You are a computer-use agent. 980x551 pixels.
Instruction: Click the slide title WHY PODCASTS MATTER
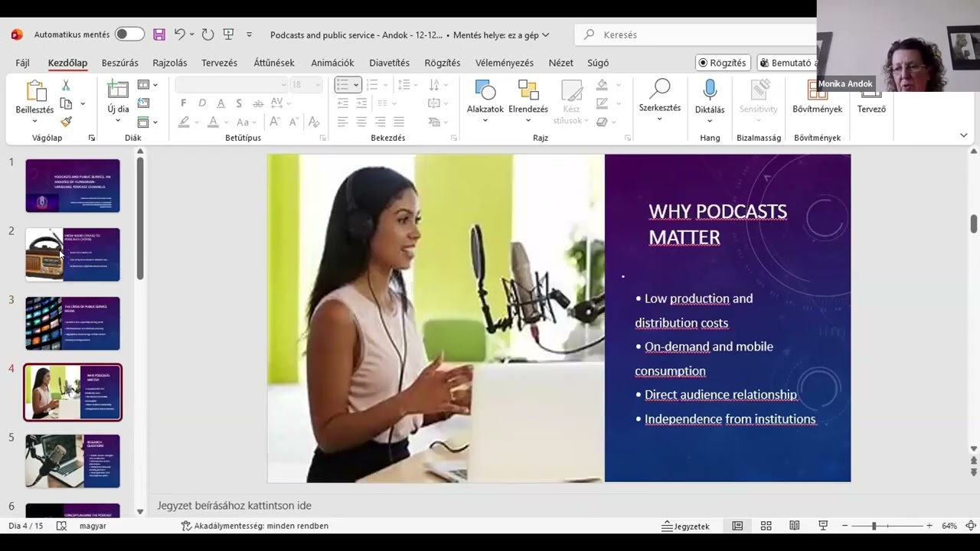pyautogui.click(x=717, y=224)
